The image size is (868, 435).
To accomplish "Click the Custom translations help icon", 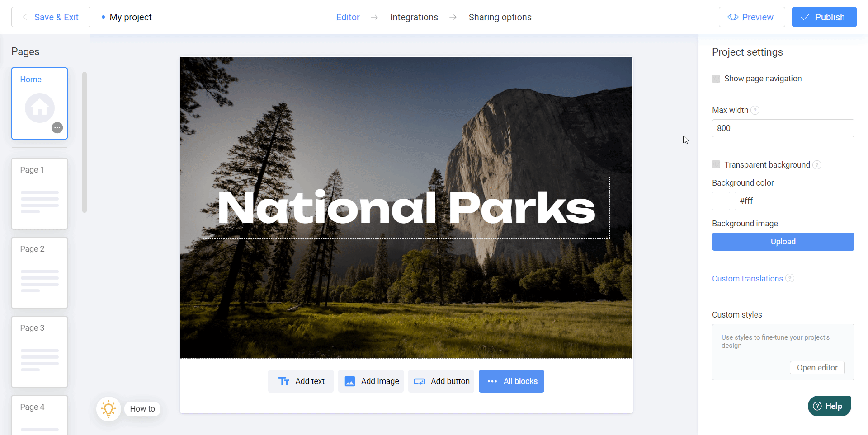I will click(x=790, y=278).
